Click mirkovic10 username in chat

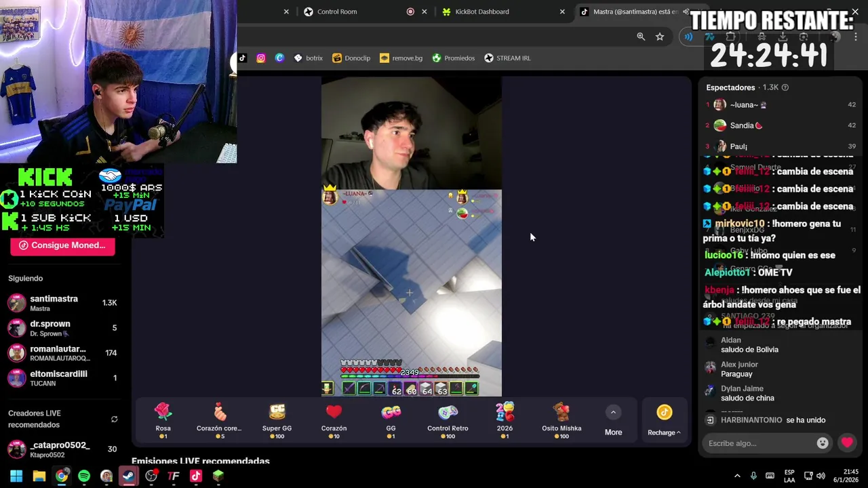click(739, 224)
